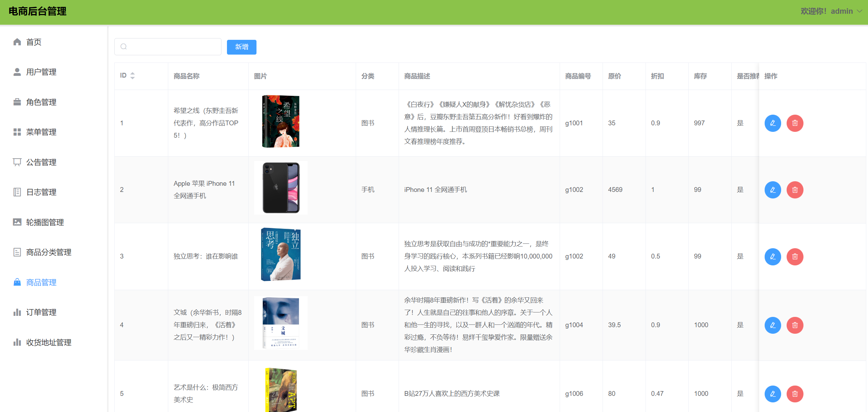Open the 日志管理 log icon

(x=17, y=192)
